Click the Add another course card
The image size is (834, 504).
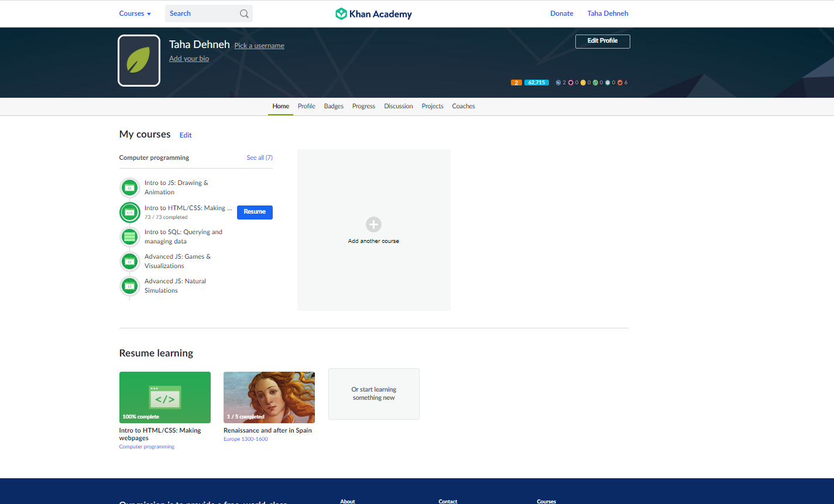point(374,230)
